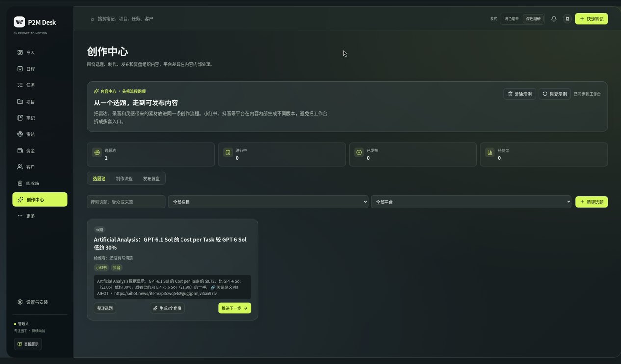Switch mode to 浅色磨砂
This screenshot has width=621, height=364.
tap(512, 19)
